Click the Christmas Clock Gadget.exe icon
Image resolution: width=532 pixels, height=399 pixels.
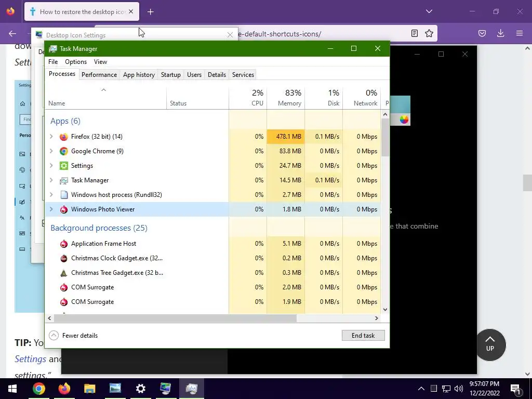(64, 258)
